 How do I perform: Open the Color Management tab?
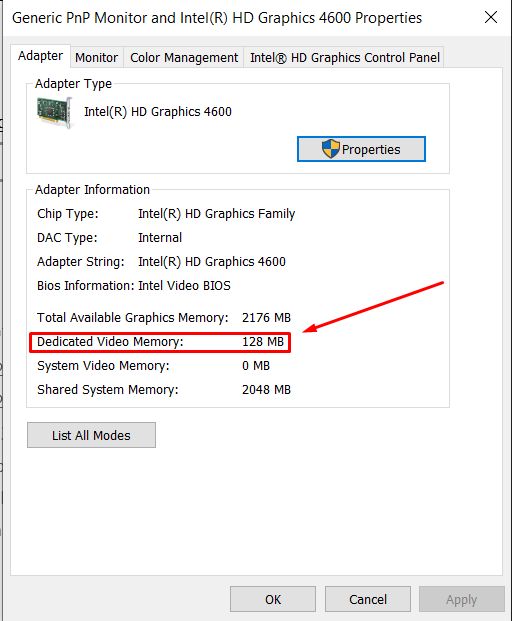pos(184,57)
